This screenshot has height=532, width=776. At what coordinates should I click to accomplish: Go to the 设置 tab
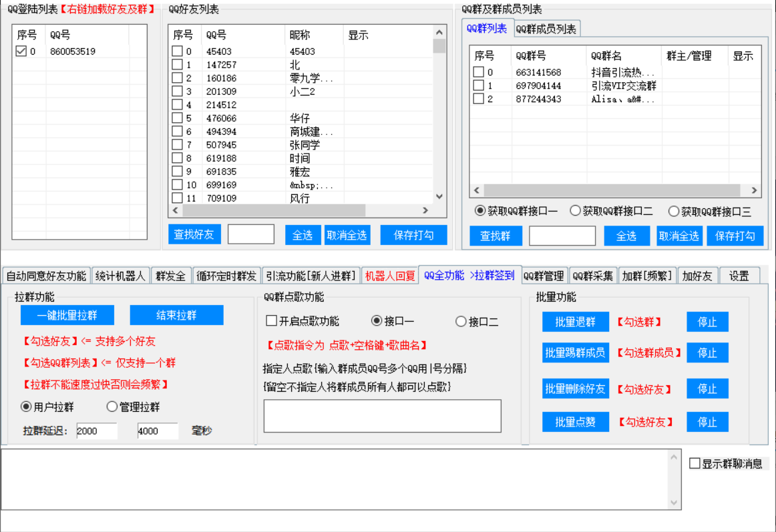(738, 276)
